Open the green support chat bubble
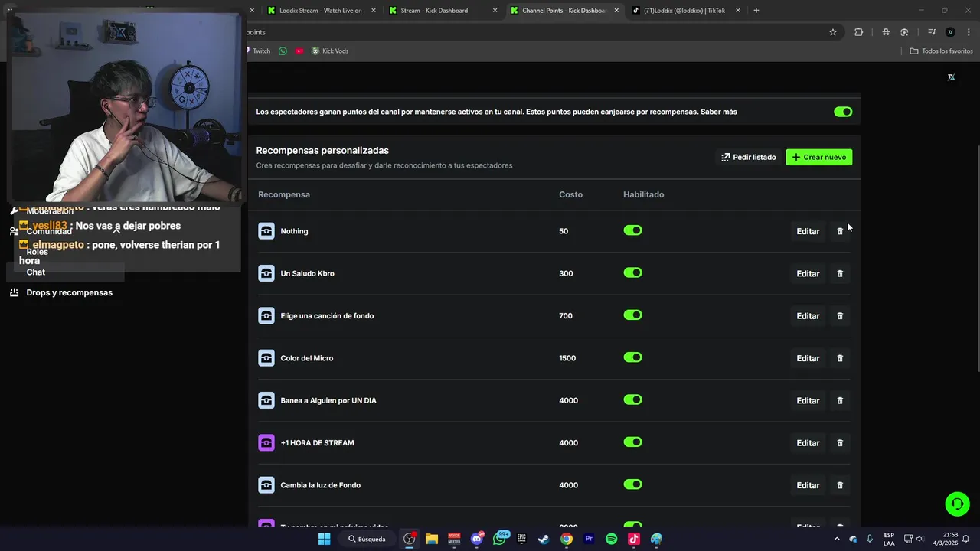The height and width of the screenshot is (551, 980). pos(957,504)
